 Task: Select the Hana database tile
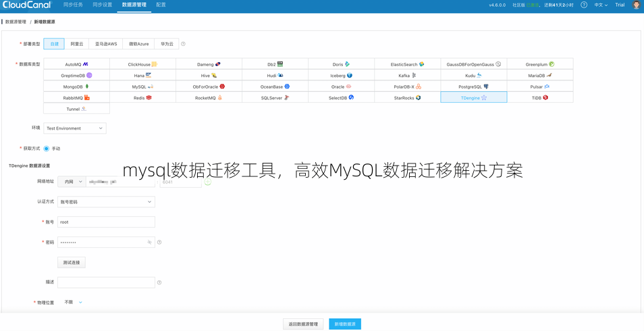(142, 75)
